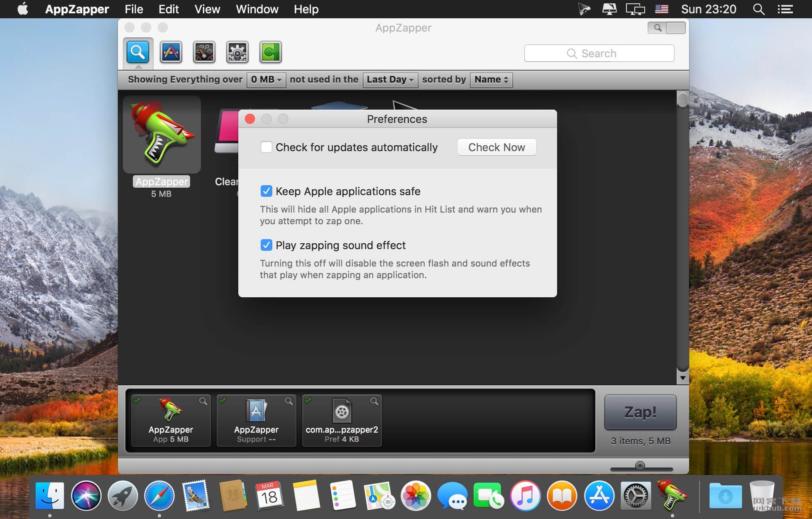Open the App Store from the Dock
This screenshot has height=519, width=812.
click(599, 496)
